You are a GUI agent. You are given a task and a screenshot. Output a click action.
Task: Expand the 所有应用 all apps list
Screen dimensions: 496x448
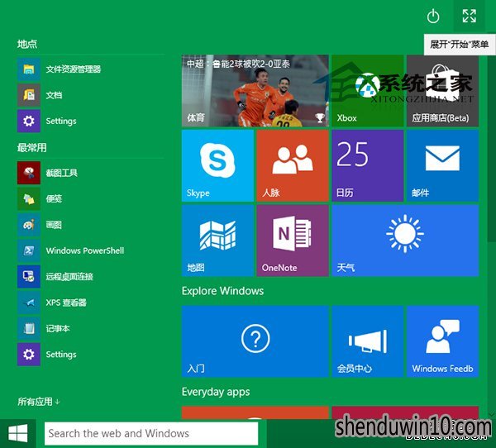(39, 402)
